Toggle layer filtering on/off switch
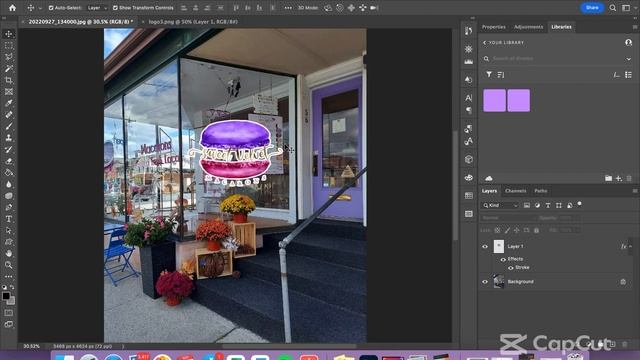 579,204
